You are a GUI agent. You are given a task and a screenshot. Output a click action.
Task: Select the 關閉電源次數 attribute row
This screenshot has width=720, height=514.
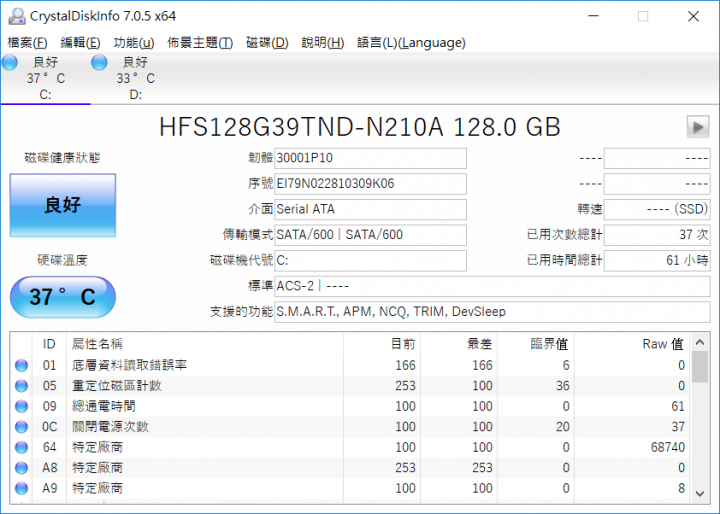[350, 427]
